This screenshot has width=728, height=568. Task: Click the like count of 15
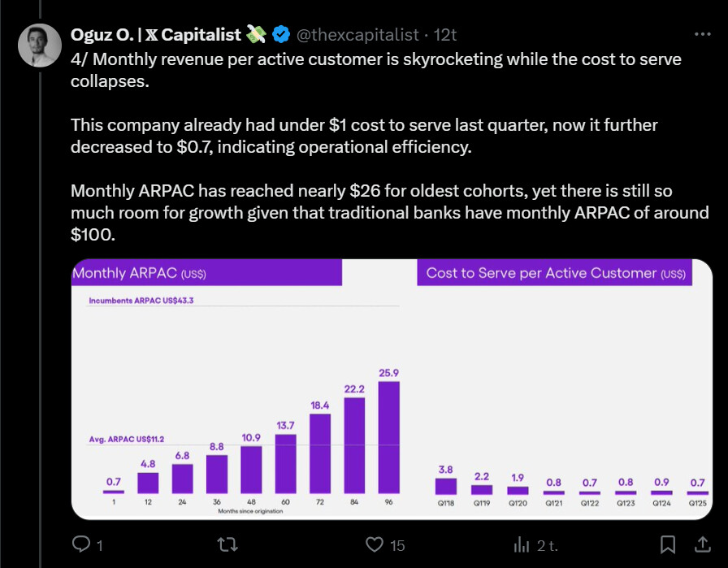(x=396, y=545)
